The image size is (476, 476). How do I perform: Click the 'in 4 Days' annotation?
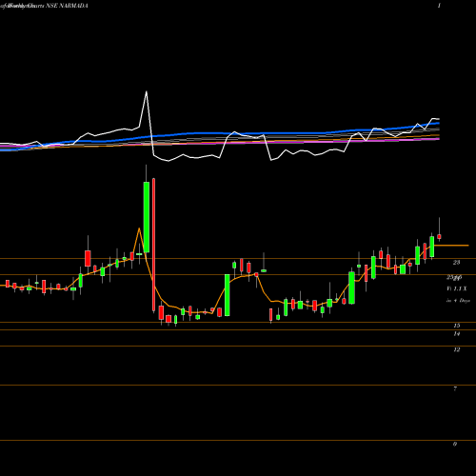click(458, 300)
